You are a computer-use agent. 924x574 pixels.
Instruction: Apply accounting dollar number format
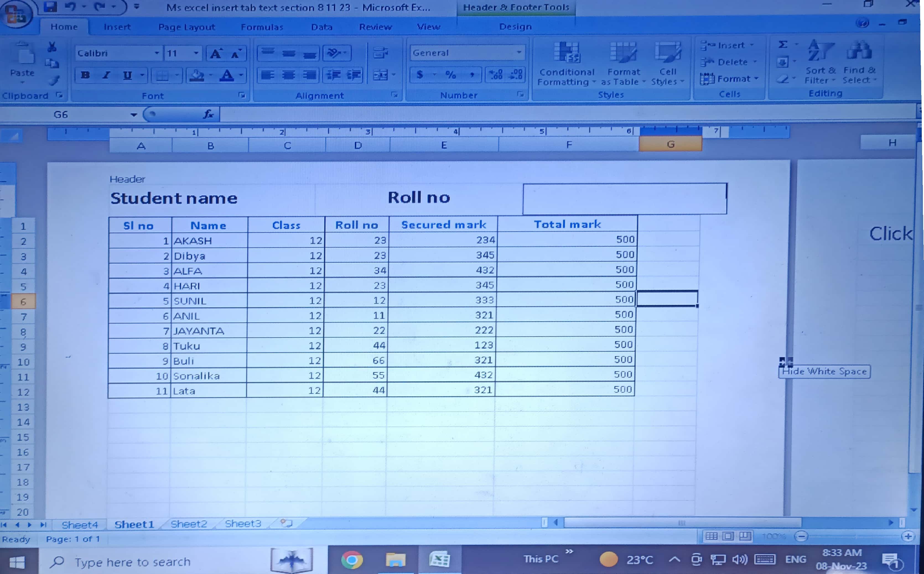click(420, 75)
